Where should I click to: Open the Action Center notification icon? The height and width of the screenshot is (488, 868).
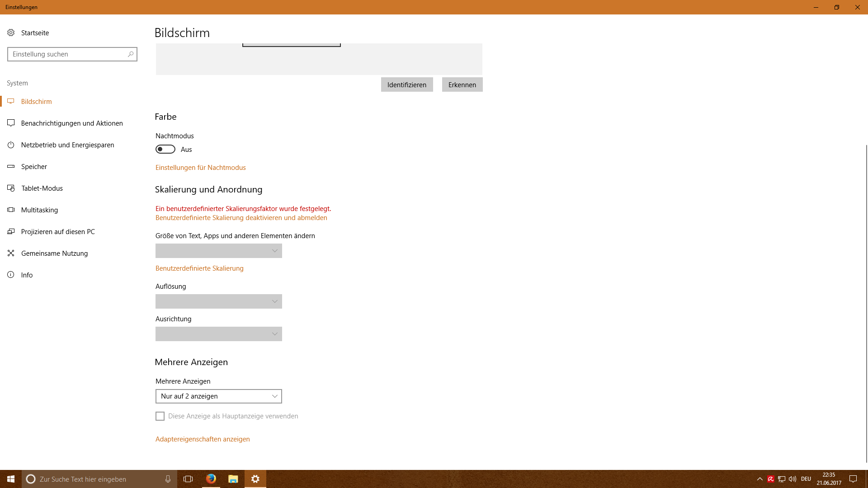pyautogui.click(x=853, y=479)
